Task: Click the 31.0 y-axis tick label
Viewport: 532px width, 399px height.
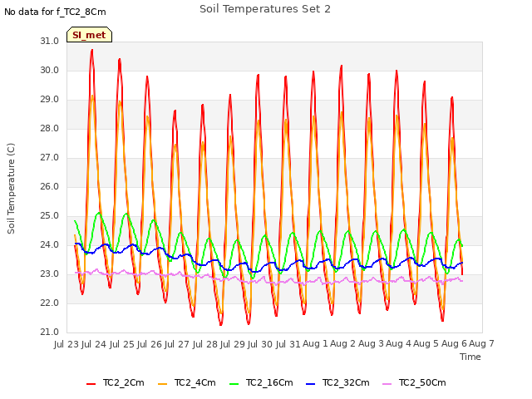Action: [x=50, y=41]
